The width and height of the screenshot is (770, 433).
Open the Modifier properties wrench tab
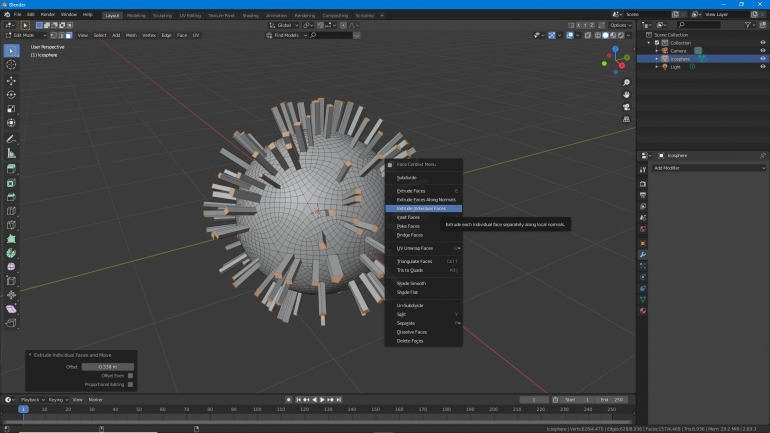pyautogui.click(x=643, y=254)
